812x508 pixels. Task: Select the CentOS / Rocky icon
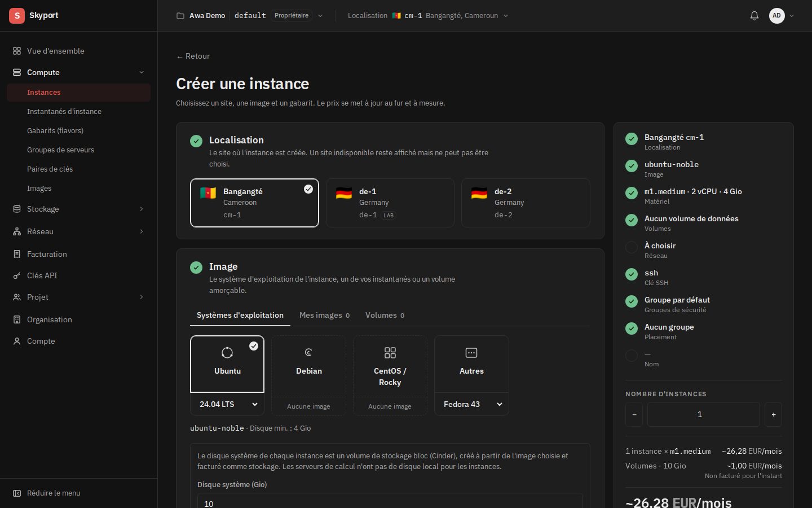point(390,353)
